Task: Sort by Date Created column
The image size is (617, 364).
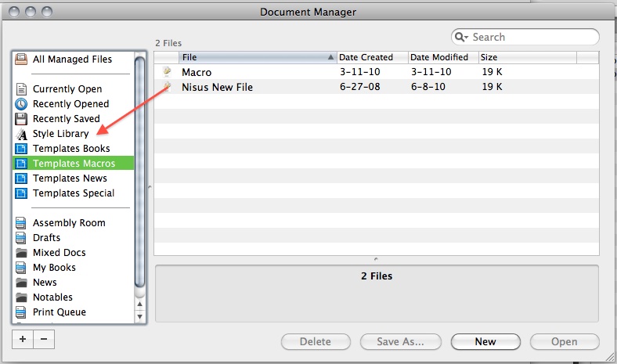Action: coord(372,57)
